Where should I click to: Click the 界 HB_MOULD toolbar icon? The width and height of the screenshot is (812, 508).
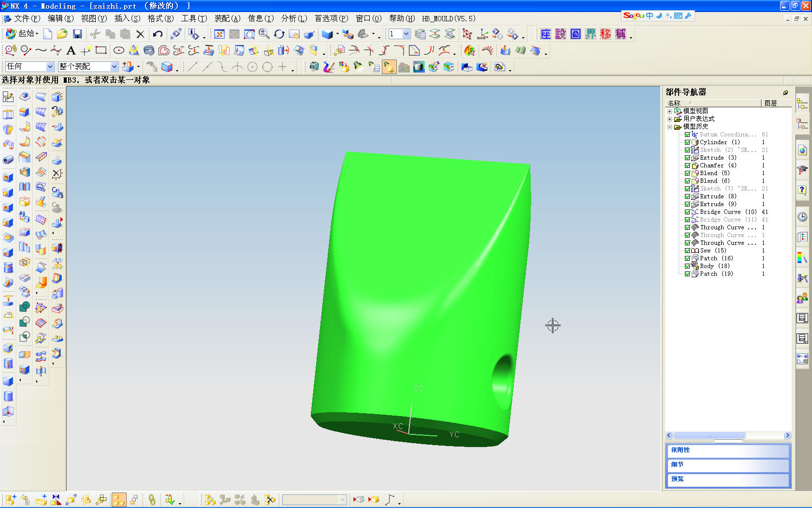click(591, 34)
